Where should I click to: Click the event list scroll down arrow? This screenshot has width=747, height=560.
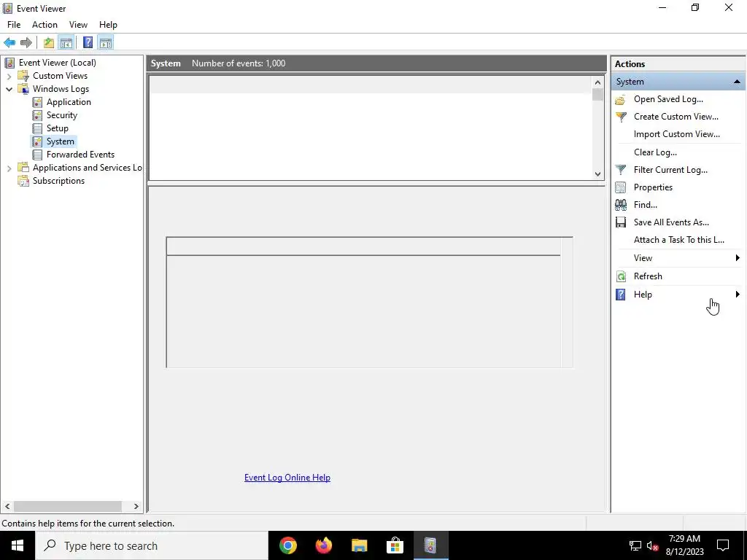point(598,174)
